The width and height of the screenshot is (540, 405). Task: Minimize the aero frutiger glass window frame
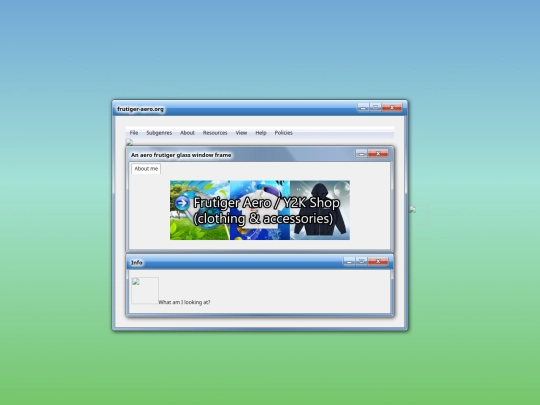point(361,154)
